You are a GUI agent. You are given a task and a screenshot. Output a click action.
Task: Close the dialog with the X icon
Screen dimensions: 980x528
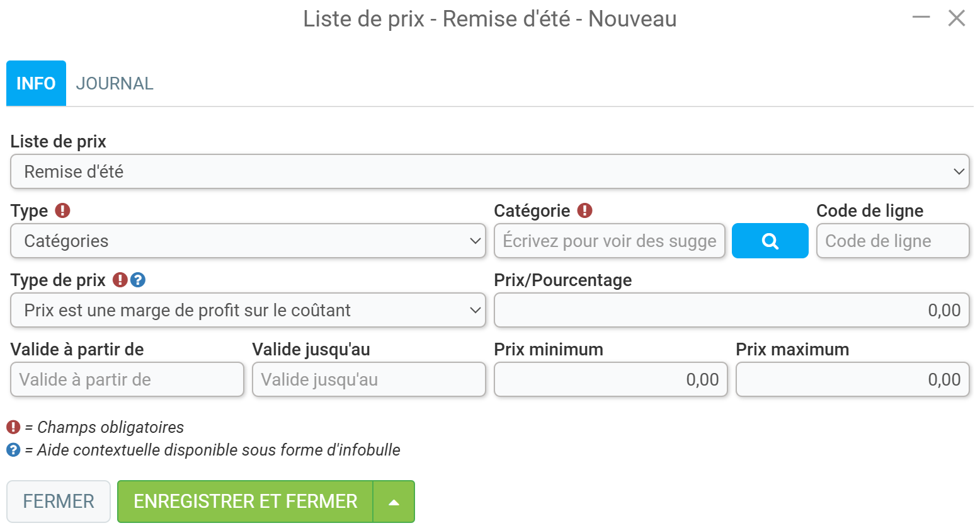pyautogui.click(x=957, y=18)
